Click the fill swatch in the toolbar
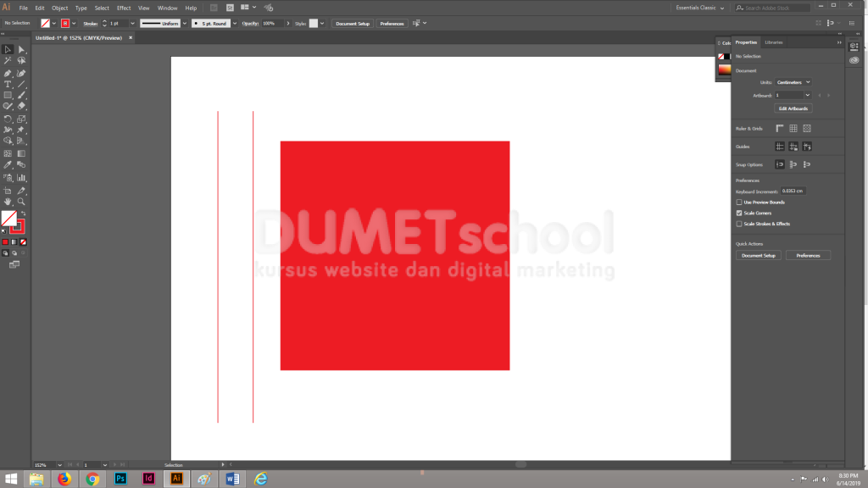This screenshot has height=488, width=868. click(8, 219)
